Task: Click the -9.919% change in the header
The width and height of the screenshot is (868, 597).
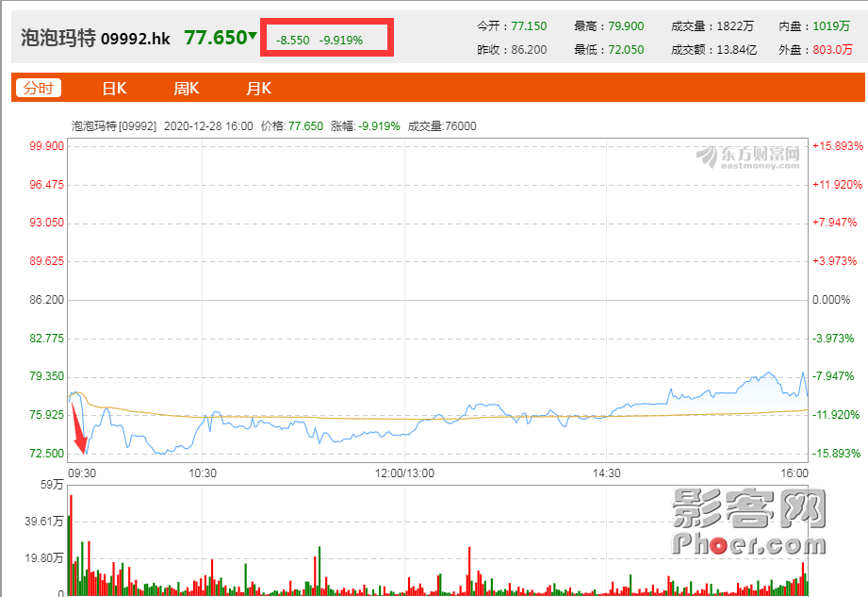Action: tap(341, 41)
